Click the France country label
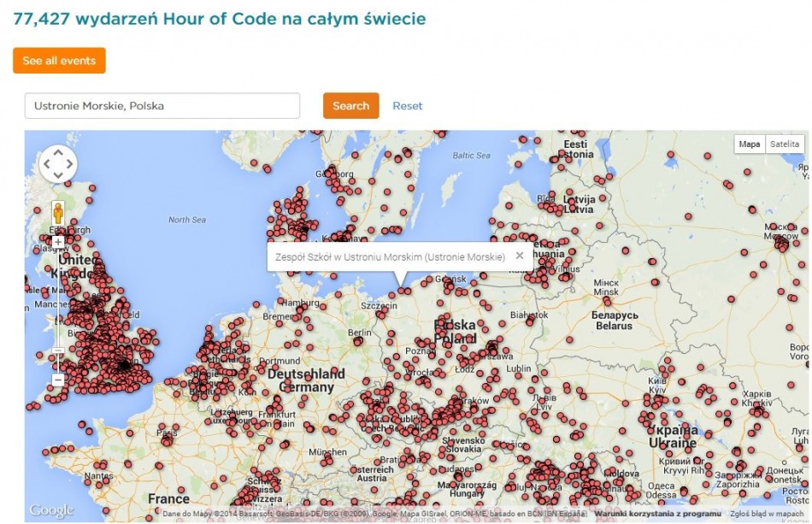 [x=169, y=499]
